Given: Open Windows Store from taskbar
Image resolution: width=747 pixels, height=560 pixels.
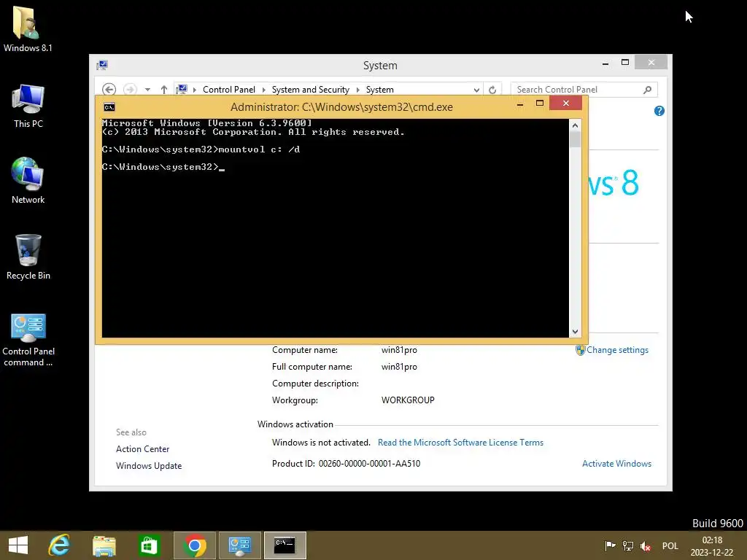Looking at the screenshot, I should [149, 545].
